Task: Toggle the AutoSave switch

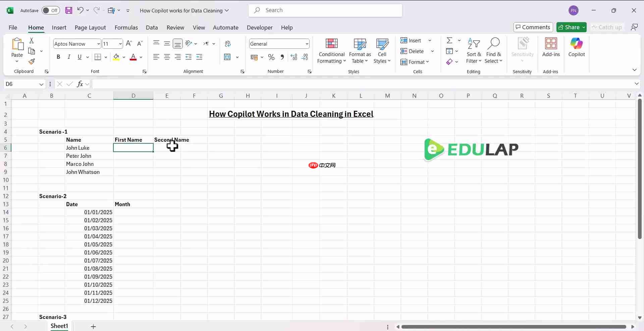Action: [51, 10]
